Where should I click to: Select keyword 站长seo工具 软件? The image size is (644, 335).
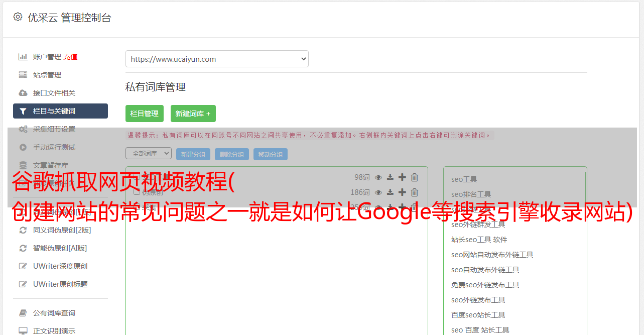pos(479,240)
